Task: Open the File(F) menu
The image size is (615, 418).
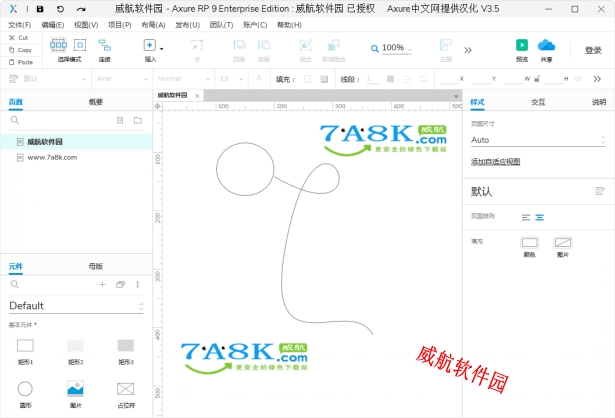Action: tap(20, 25)
